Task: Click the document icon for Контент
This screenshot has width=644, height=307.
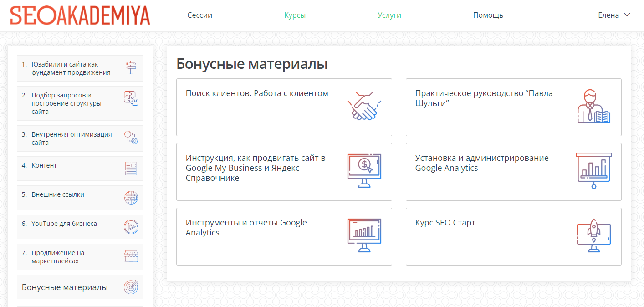Action: (131, 169)
